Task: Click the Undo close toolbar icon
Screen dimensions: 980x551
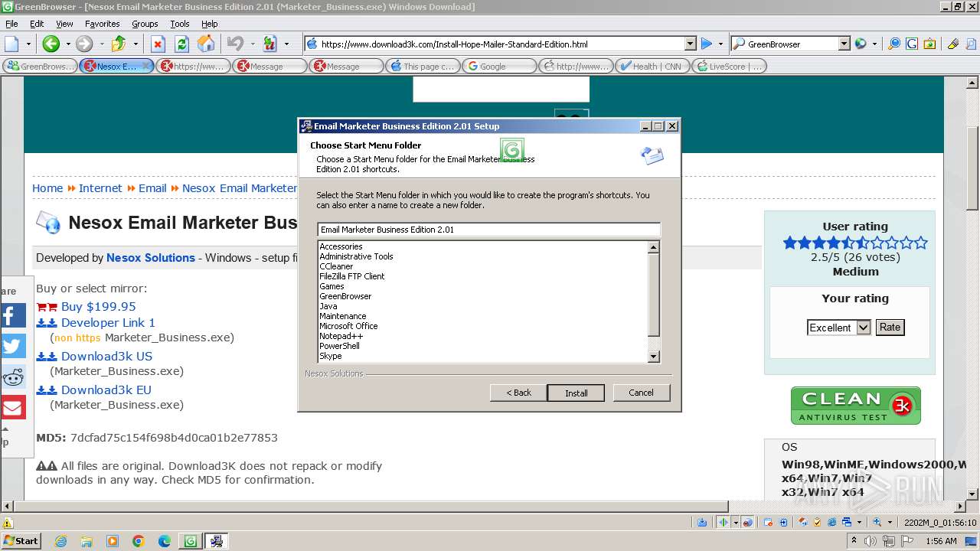Action: point(235,44)
